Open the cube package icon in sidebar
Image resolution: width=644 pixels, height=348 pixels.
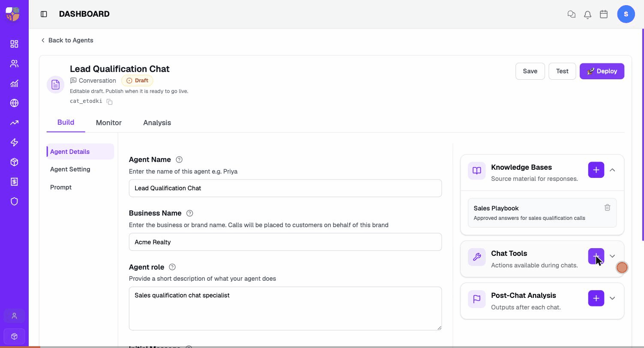point(14,162)
